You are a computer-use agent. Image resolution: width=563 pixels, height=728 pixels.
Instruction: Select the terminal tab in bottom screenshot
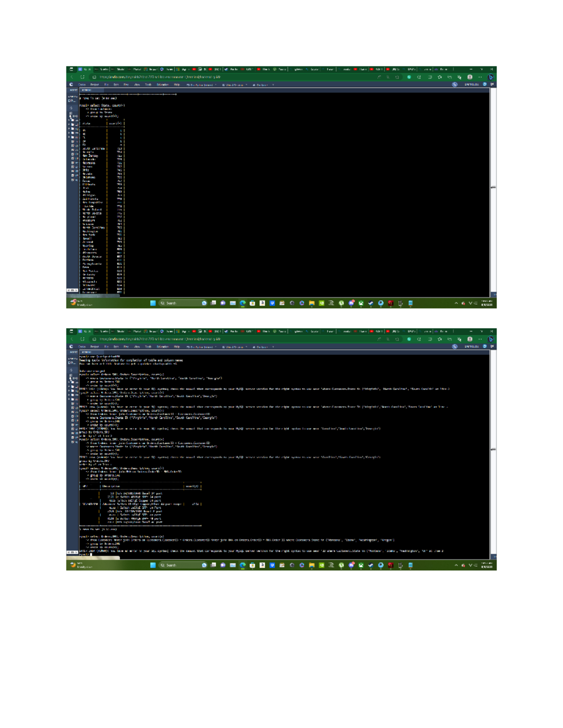(86, 352)
